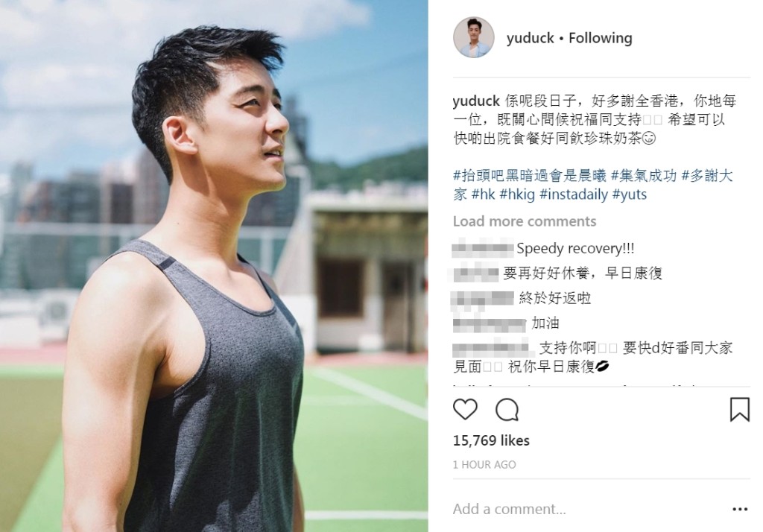The height and width of the screenshot is (532, 763).
Task: Open the #instadaily hashtag
Action: click(574, 194)
